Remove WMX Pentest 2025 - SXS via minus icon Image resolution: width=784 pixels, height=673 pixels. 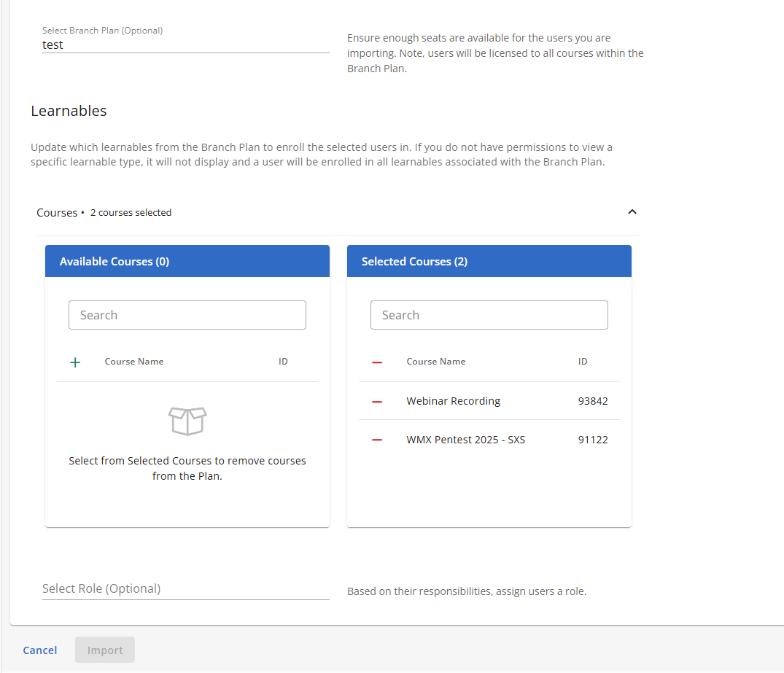pos(377,440)
